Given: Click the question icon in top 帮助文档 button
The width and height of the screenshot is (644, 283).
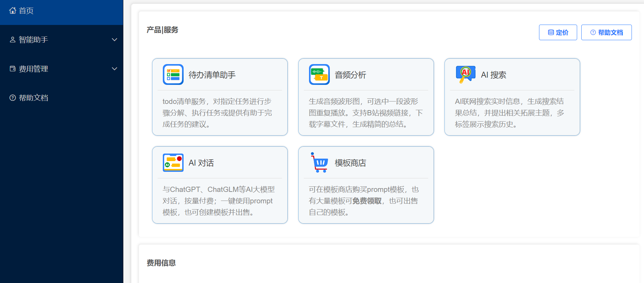Looking at the screenshot, I should click(593, 33).
